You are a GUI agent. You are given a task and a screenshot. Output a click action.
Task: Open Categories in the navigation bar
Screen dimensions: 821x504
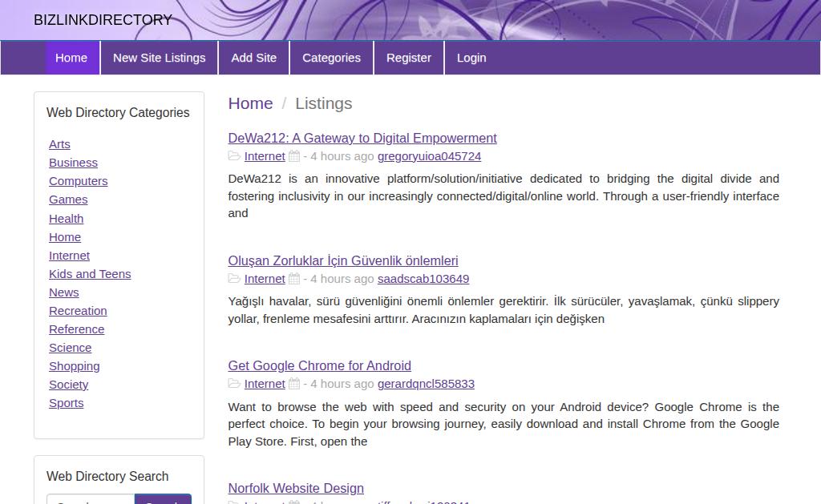[x=331, y=58]
